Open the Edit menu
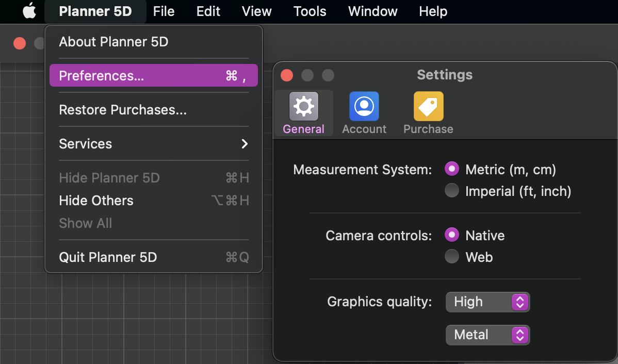Screen dimensions: 618x364 (x=208, y=11)
